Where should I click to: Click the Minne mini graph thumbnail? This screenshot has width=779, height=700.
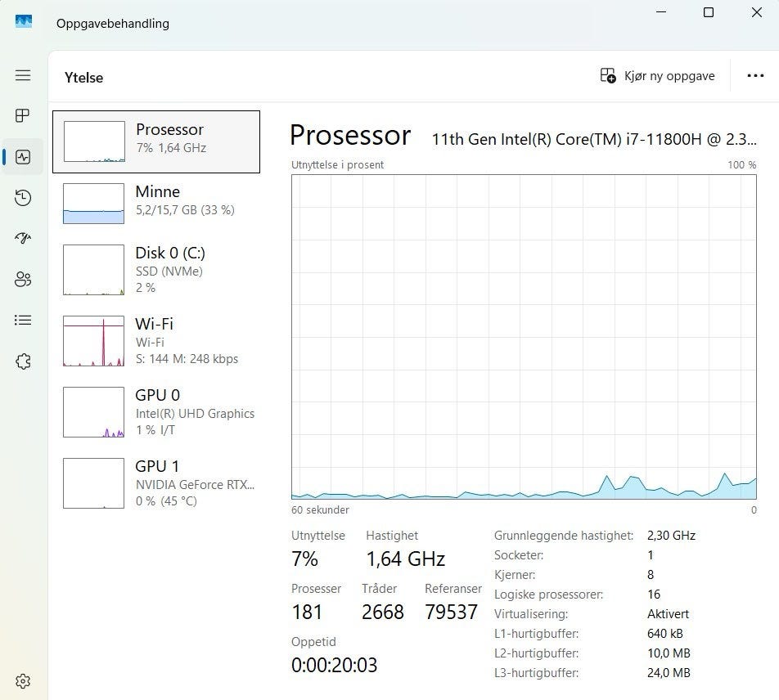93,204
